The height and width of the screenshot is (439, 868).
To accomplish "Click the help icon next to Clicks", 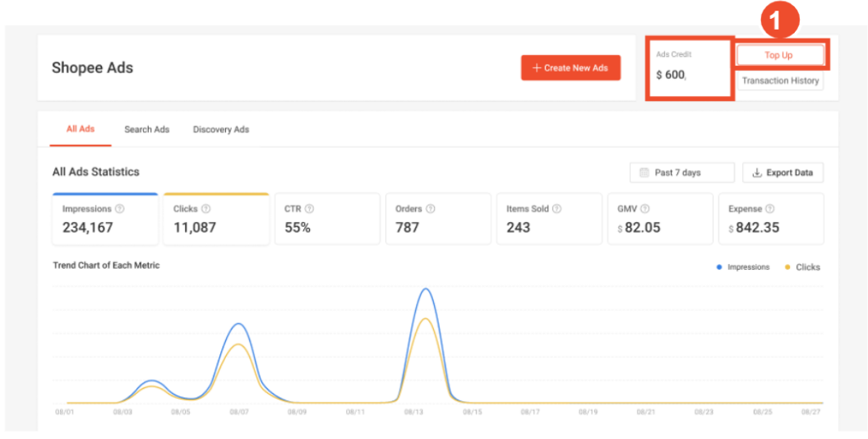I will [206, 210].
